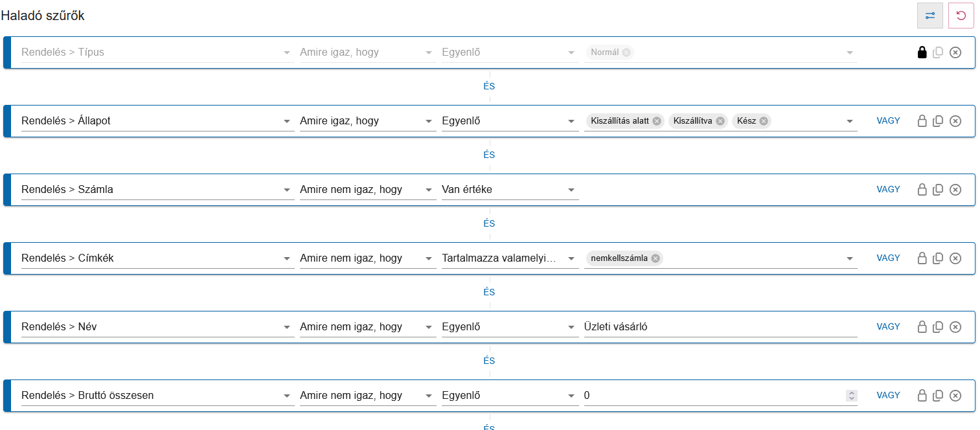Viewport: 980px width, 430px height.
Task: Duplicate the Rendelés > Állapot filter row
Action: pos(937,121)
